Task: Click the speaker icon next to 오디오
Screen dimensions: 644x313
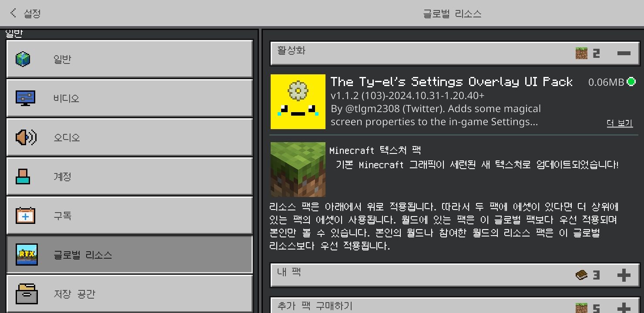Action: coord(26,137)
